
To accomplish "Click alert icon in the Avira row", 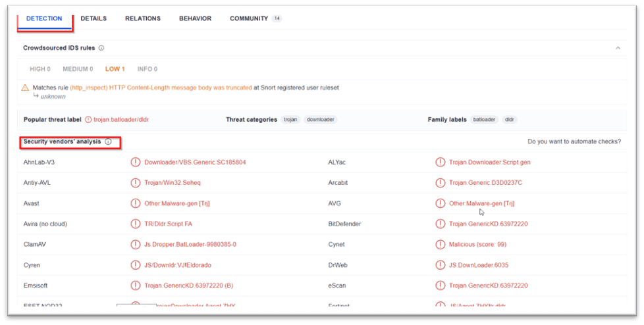I will coord(135,224).
